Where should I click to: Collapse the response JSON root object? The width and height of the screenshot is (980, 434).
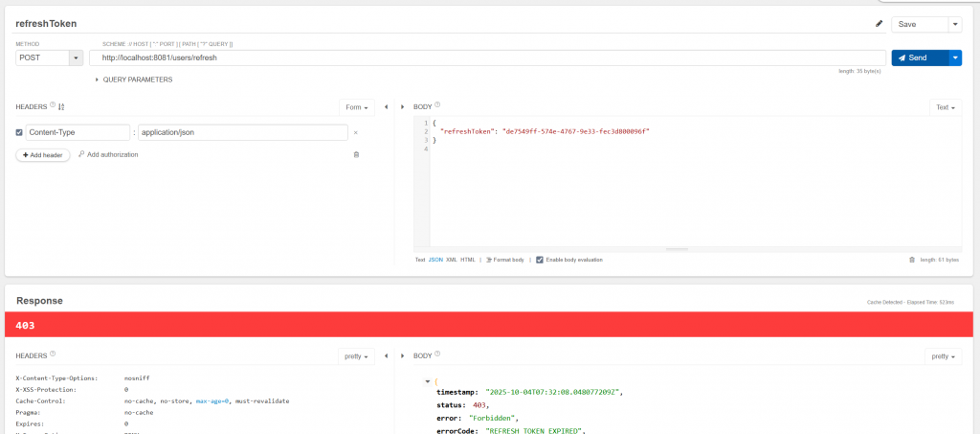[x=428, y=381]
